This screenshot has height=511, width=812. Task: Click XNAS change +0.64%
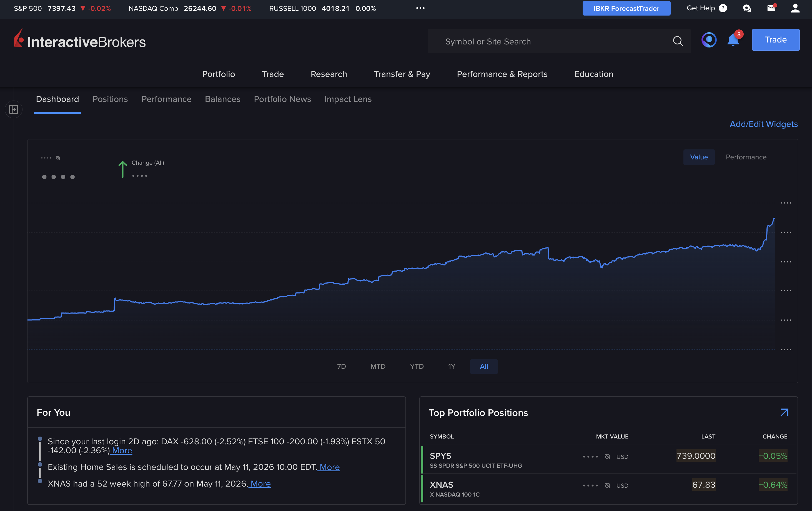click(x=773, y=485)
